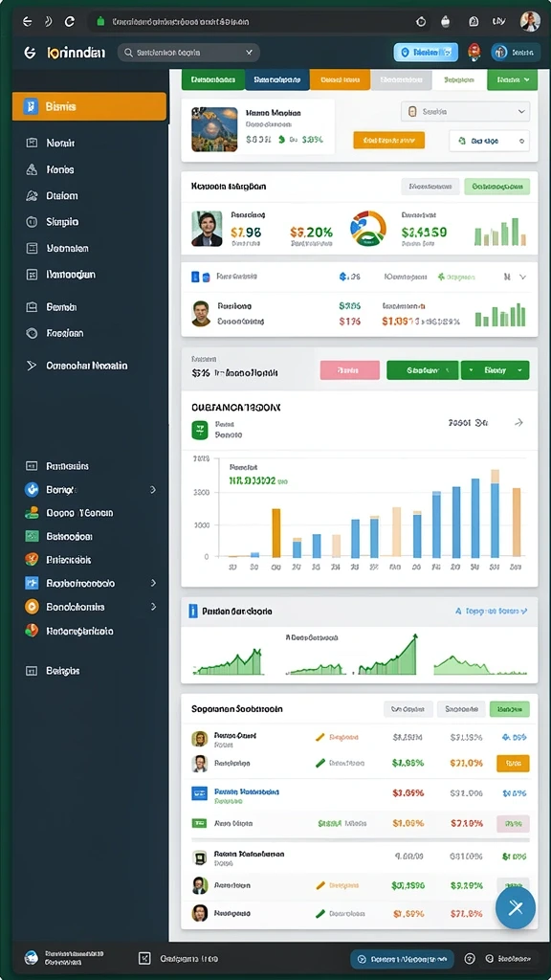Switch to the dark blue tab

click(276, 80)
